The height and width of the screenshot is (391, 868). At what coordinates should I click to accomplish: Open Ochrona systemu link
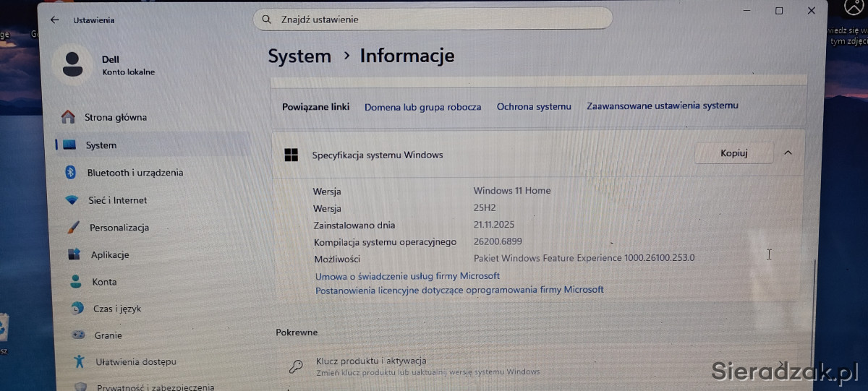534,107
